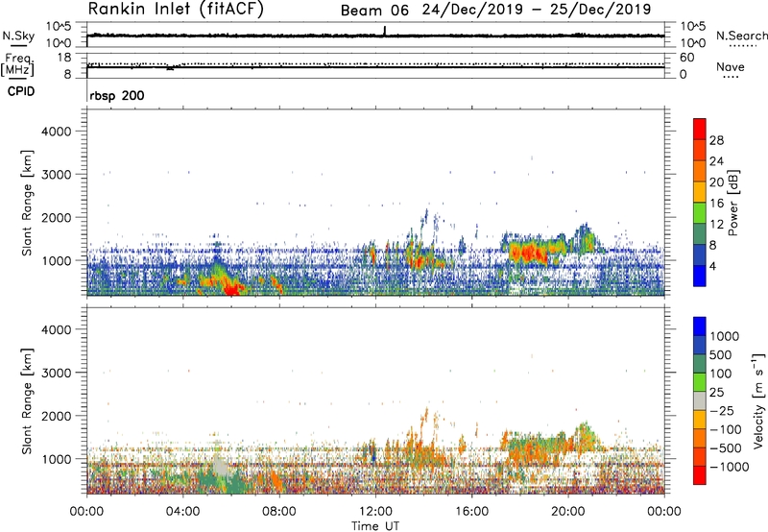Click the '20:00' time axis tick label
Screen dimensions: 768x532
pos(568,512)
